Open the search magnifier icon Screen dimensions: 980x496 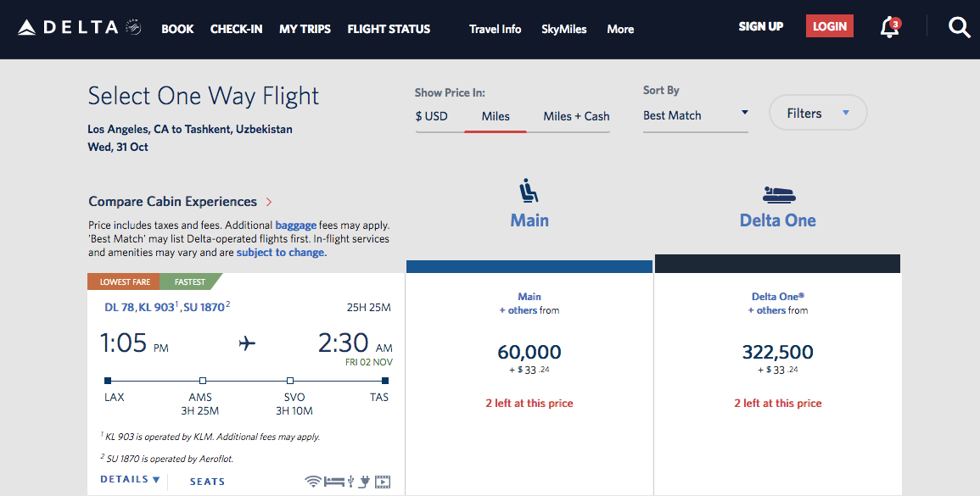(x=959, y=27)
